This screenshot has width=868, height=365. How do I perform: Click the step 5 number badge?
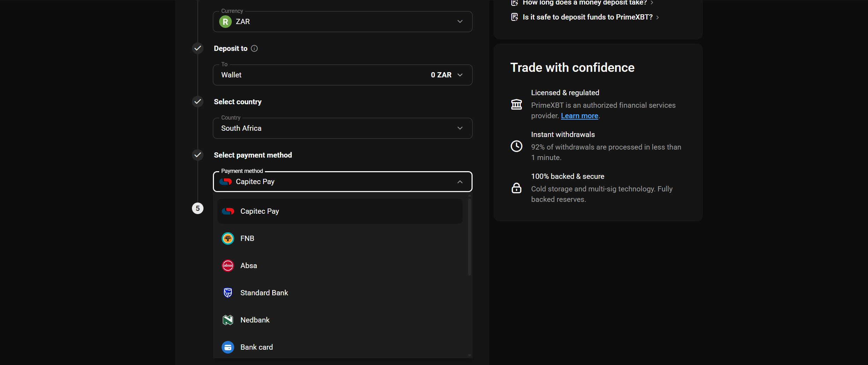tap(198, 208)
